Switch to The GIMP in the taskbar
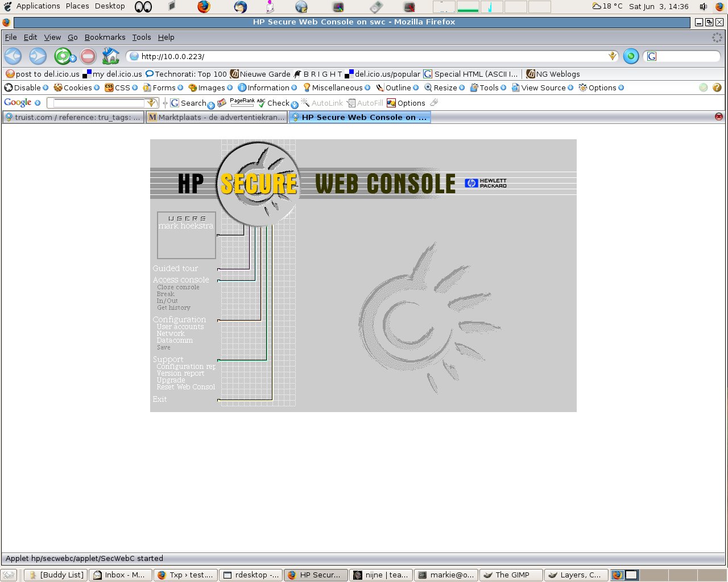Image resolution: width=728 pixels, height=582 pixels. (511, 575)
